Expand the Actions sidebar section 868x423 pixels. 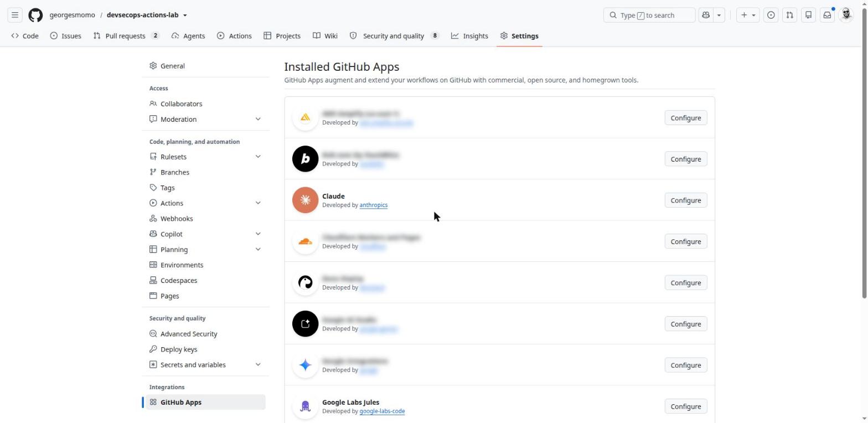point(258,203)
